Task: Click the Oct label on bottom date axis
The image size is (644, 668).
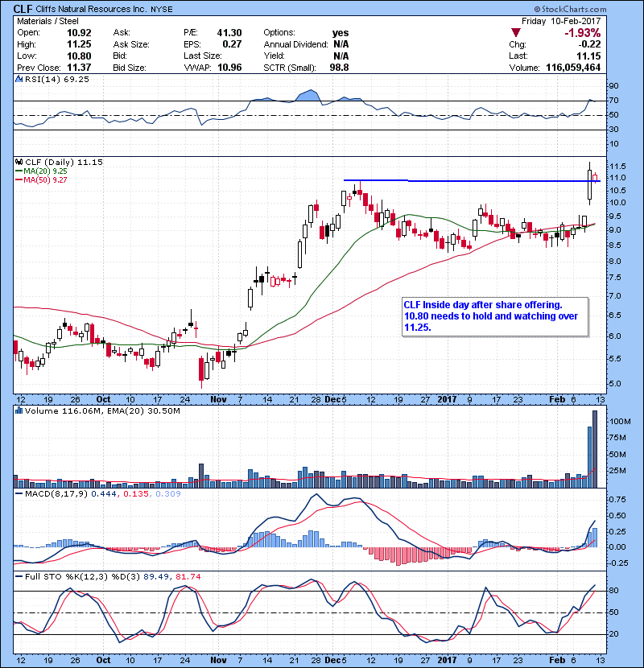Action: 103,660
